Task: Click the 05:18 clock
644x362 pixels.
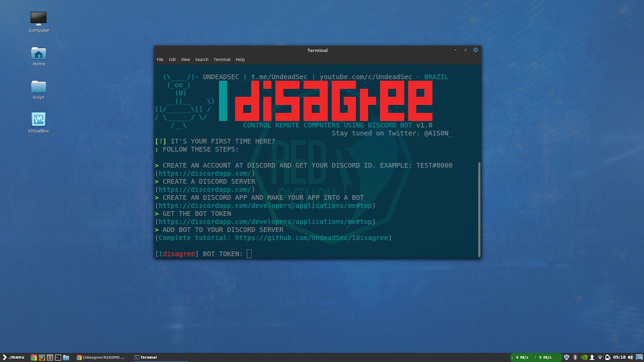Action: point(619,357)
